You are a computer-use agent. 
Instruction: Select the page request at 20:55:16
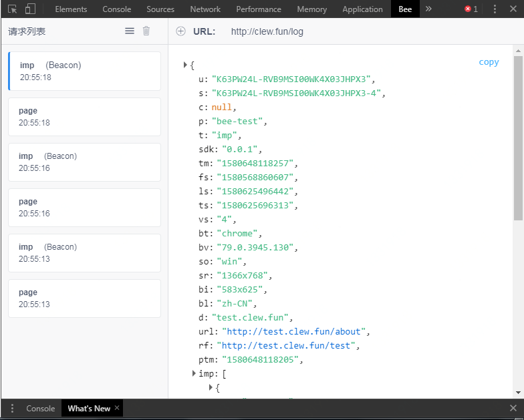point(84,207)
